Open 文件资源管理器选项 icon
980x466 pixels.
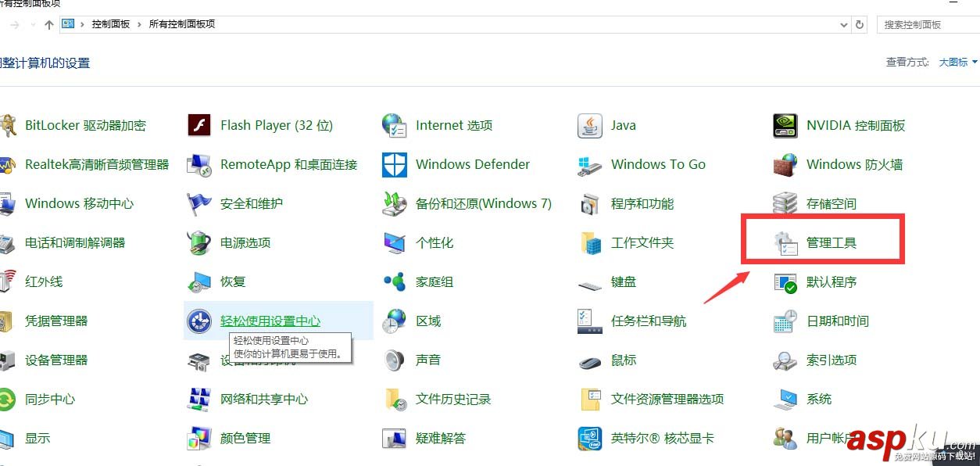(x=590, y=399)
